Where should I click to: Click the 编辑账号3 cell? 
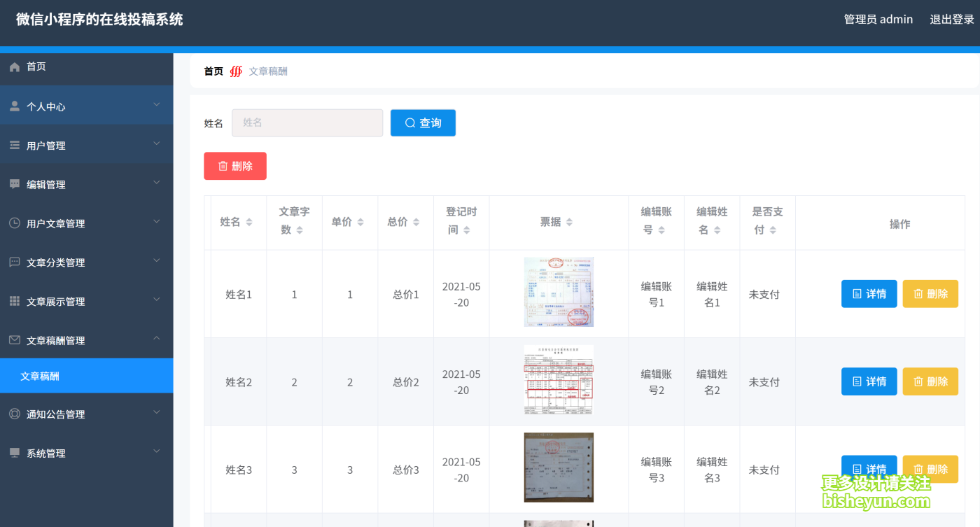coord(657,470)
